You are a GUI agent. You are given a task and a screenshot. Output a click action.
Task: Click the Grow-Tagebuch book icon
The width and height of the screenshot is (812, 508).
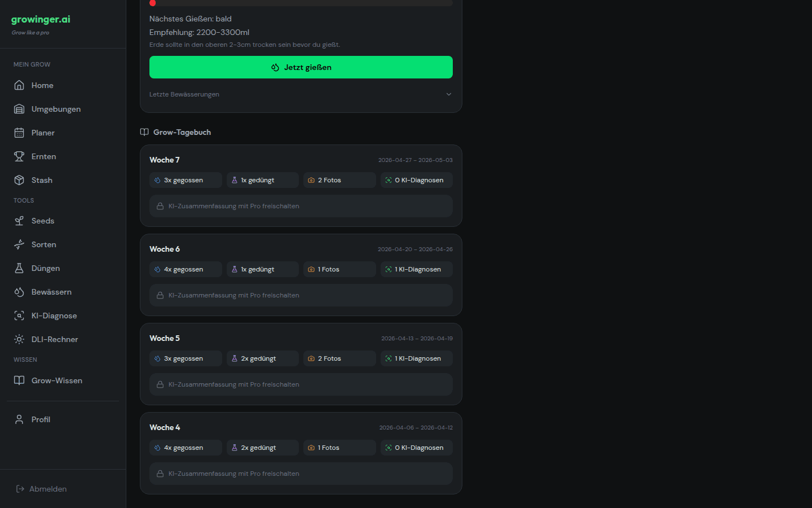[x=144, y=132]
